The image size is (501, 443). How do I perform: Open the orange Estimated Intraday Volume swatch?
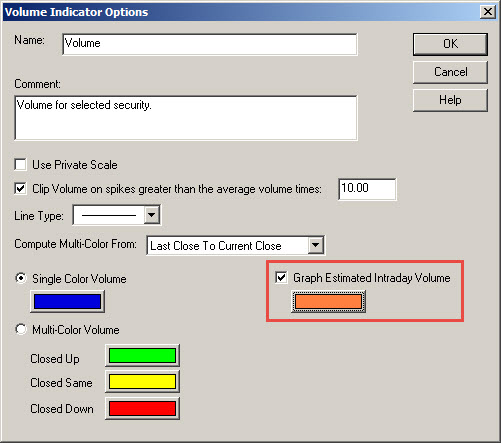[328, 301]
